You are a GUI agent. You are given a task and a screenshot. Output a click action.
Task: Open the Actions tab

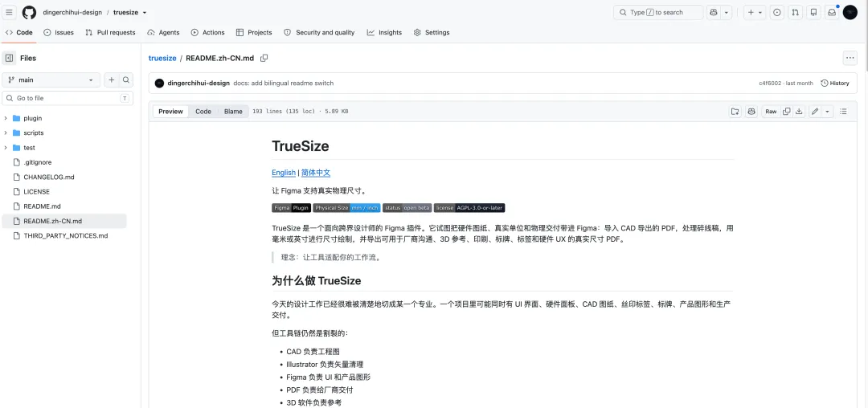[207, 33]
